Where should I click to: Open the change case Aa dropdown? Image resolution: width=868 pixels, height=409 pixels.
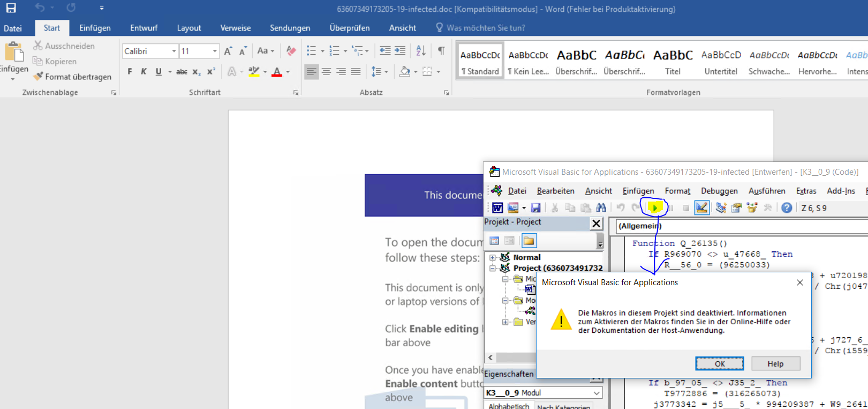(266, 51)
